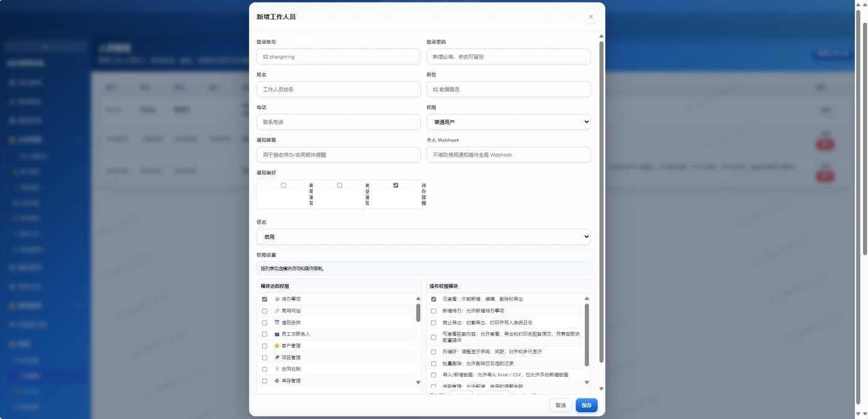Viewport: 868px width, 419px height.
Task: Click the module access list scroll-up arrow
Action: [418, 299]
